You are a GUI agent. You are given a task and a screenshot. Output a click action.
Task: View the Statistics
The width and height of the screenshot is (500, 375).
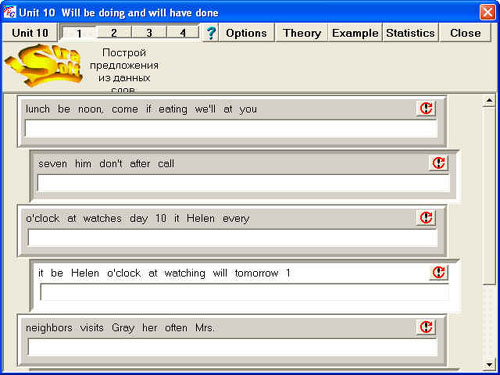point(410,33)
